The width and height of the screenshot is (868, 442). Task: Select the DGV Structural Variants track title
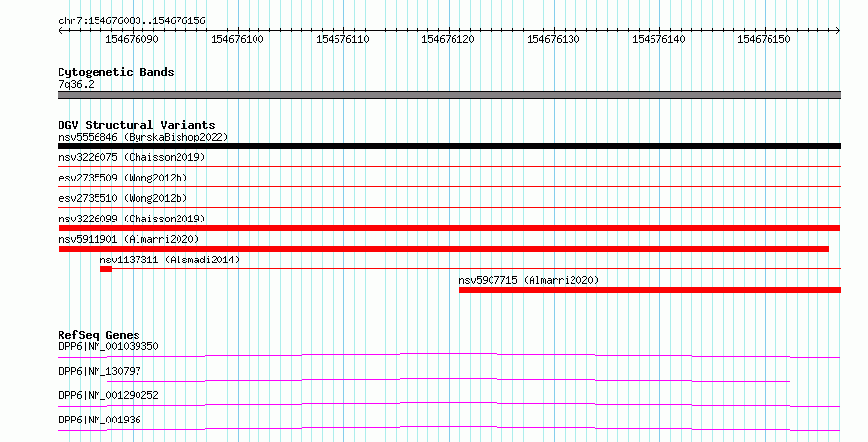click(x=137, y=125)
